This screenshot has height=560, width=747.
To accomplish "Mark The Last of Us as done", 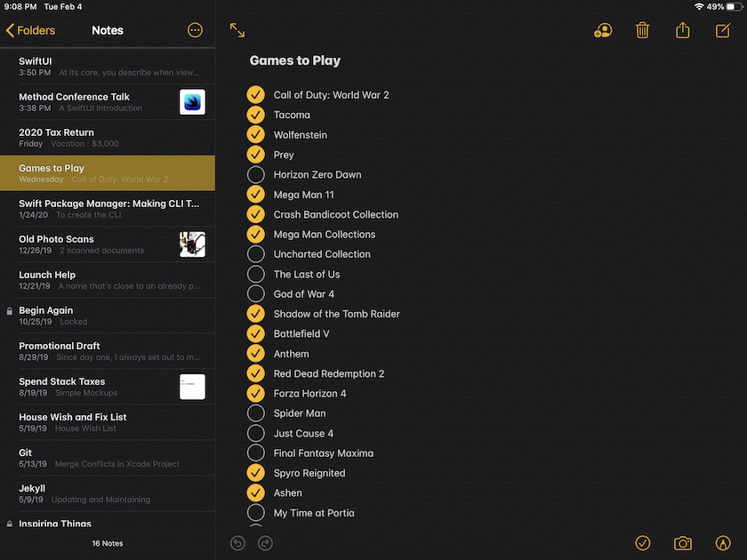I will [256, 274].
